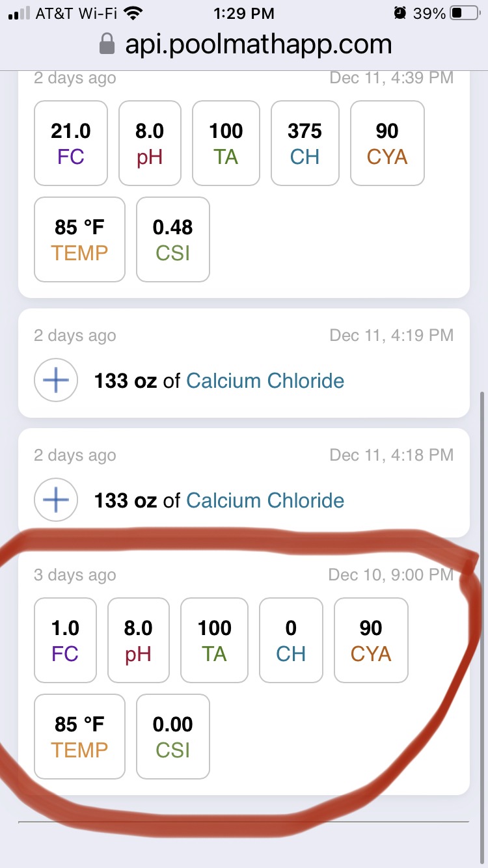
Task: Tap the alarm clock status icon
Action: tap(400, 13)
